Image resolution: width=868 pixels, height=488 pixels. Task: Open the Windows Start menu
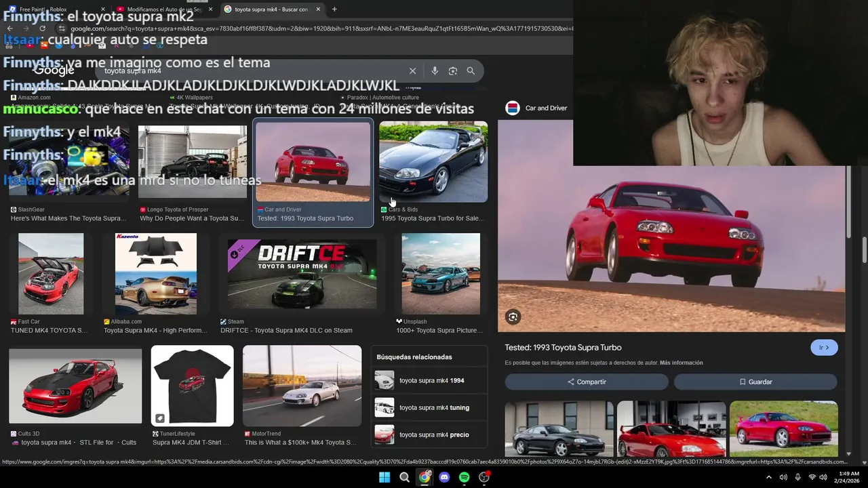[384, 477]
